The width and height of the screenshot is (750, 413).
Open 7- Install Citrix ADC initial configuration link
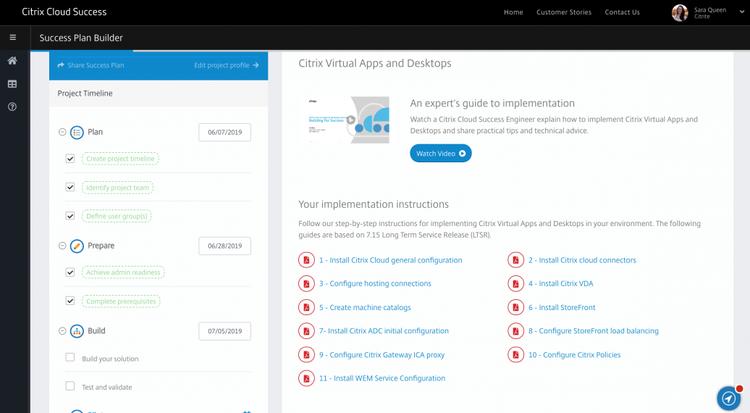point(384,331)
